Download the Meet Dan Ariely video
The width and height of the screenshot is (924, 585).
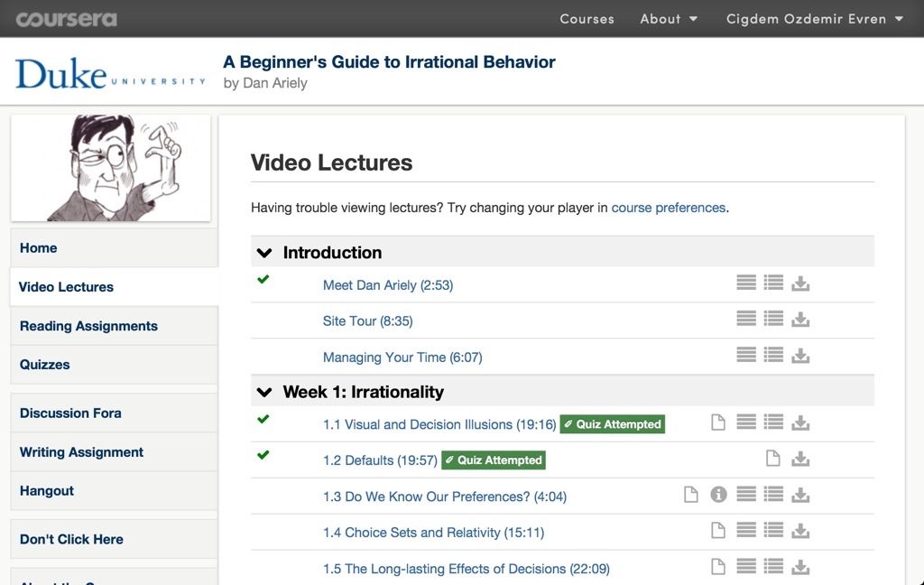click(x=800, y=284)
